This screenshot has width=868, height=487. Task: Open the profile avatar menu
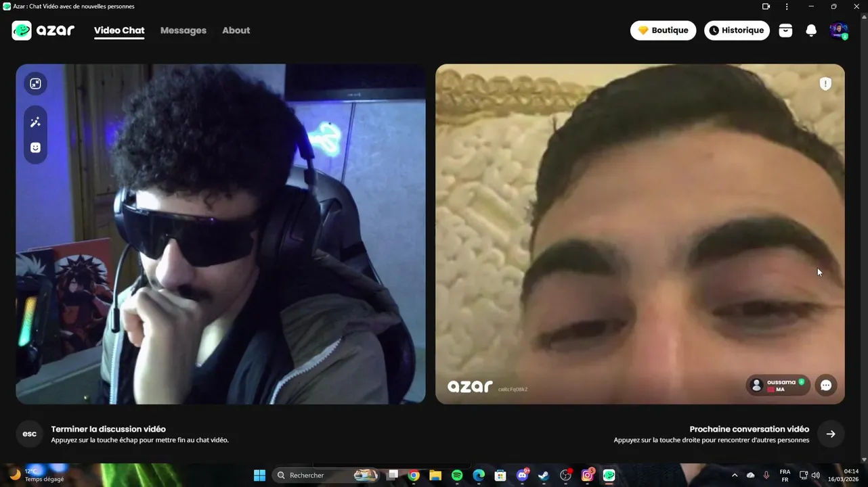coord(839,30)
